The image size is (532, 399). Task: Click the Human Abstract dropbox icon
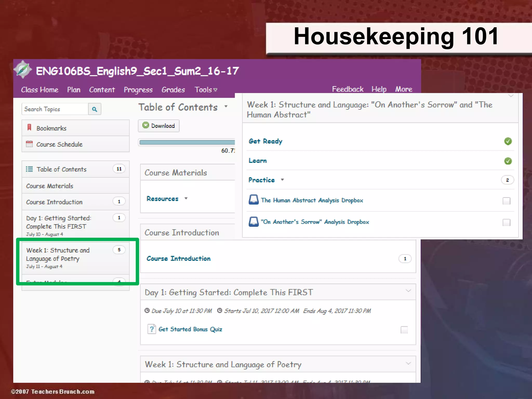[x=254, y=200]
